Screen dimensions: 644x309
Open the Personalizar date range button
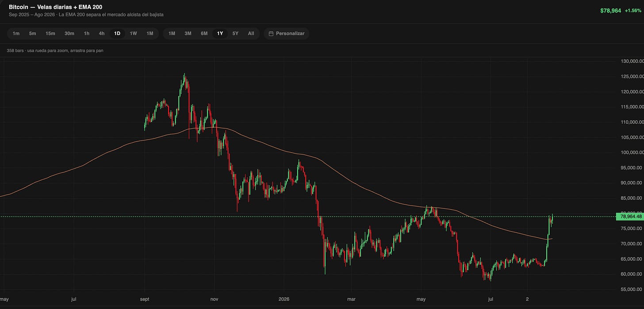coord(287,34)
